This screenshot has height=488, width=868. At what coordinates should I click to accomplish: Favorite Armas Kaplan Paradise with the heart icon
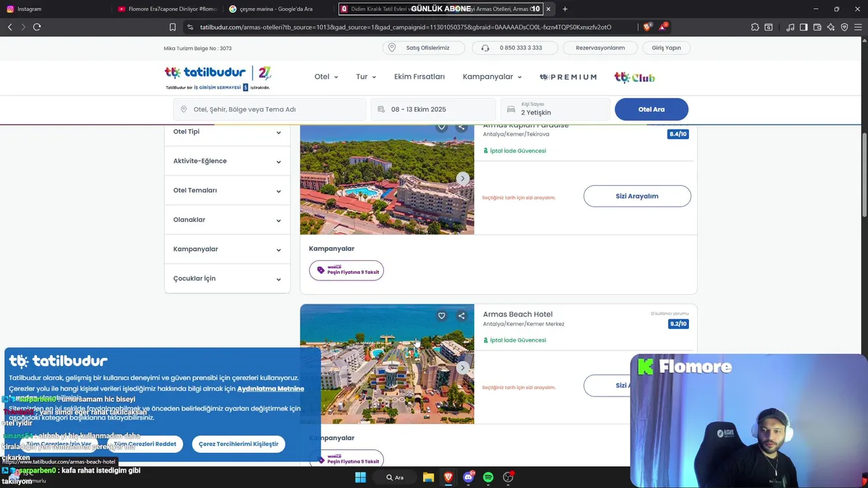441,127
